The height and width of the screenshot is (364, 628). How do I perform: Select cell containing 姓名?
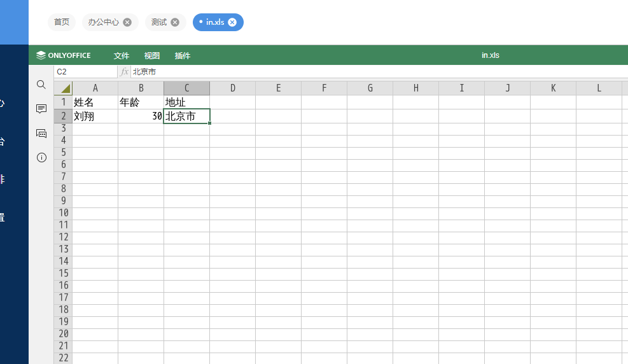coord(95,102)
